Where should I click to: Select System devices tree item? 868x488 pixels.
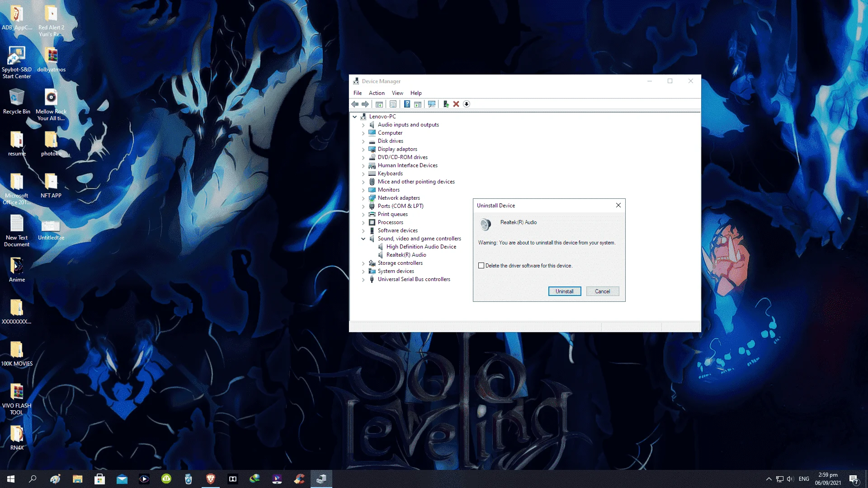[x=396, y=271]
